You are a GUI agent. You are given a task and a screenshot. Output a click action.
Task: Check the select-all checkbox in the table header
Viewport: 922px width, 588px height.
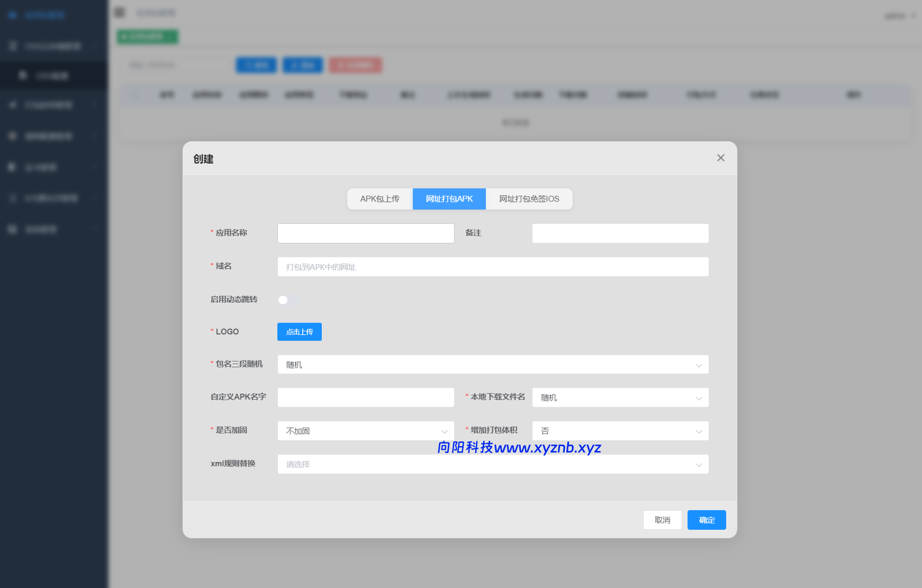pos(135,95)
